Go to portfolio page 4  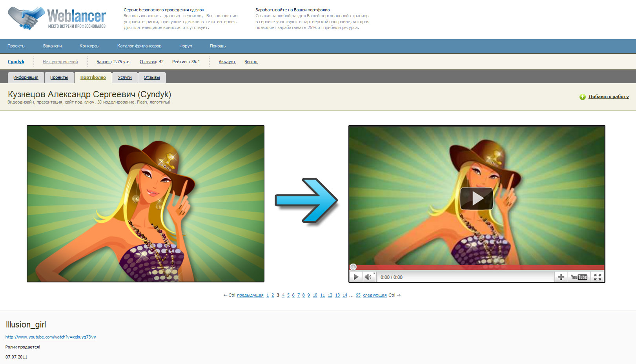pos(283,295)
